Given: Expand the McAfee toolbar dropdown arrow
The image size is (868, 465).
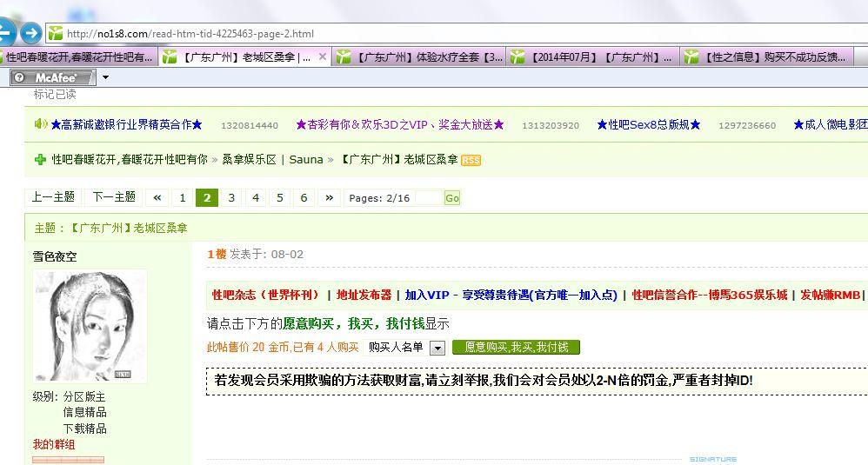Looking at the screenshot, I should coord(105,77).
